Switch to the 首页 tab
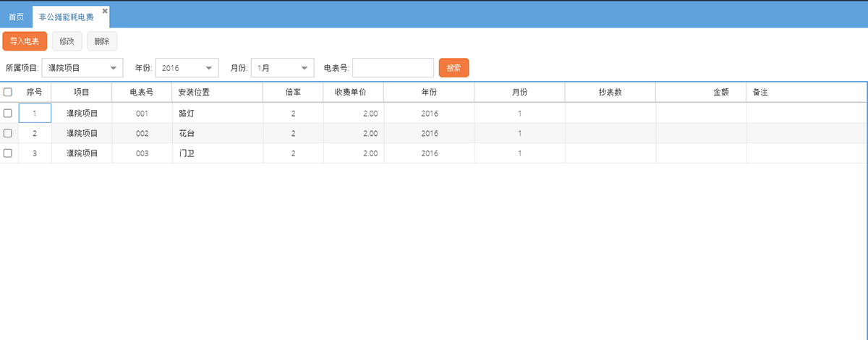The image size is (868, 340). pyautogui.click(x=16, y=17)
